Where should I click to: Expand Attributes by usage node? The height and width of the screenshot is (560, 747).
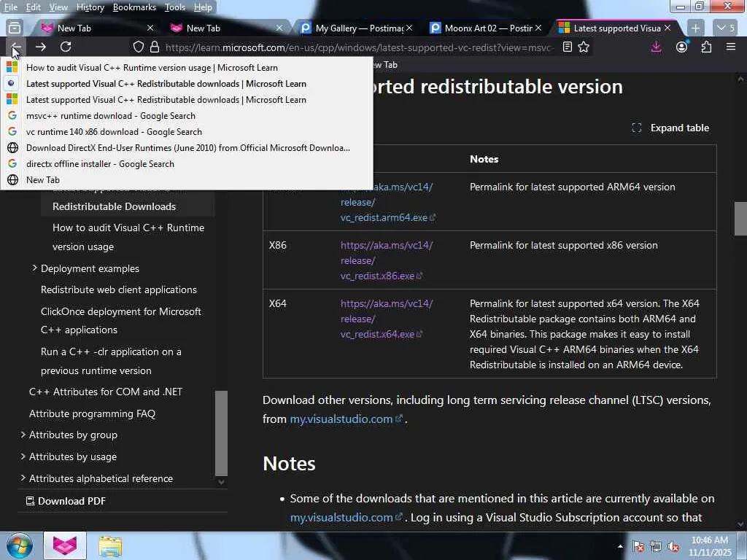[x=23, y=456]
